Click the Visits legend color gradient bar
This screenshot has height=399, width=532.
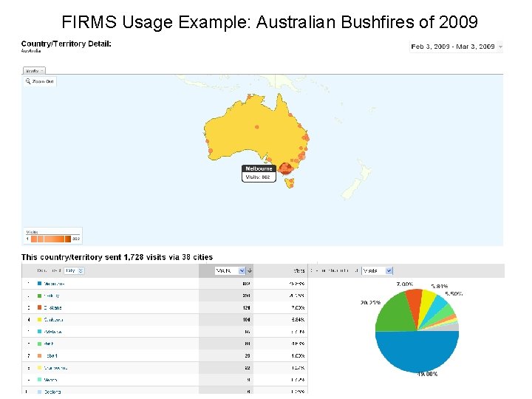point(51,239)
